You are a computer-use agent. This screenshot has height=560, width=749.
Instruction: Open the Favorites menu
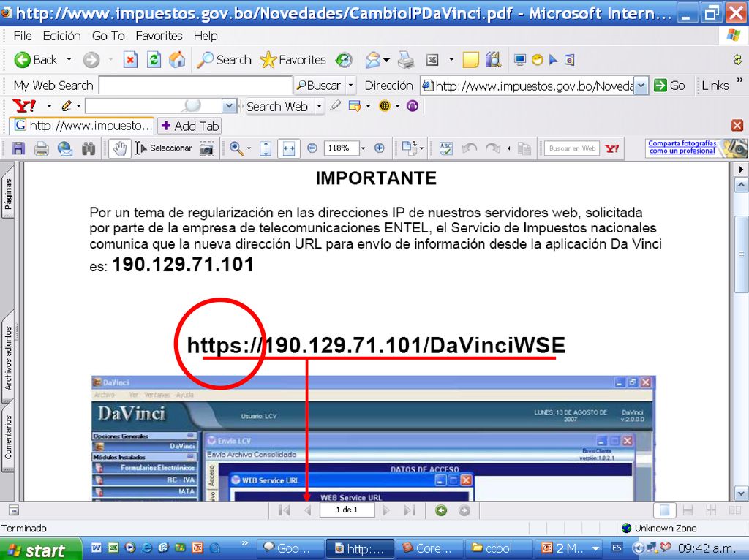point(159,36)
